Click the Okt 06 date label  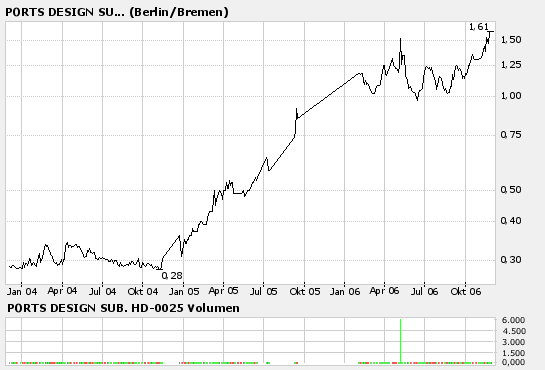(466, 291)
